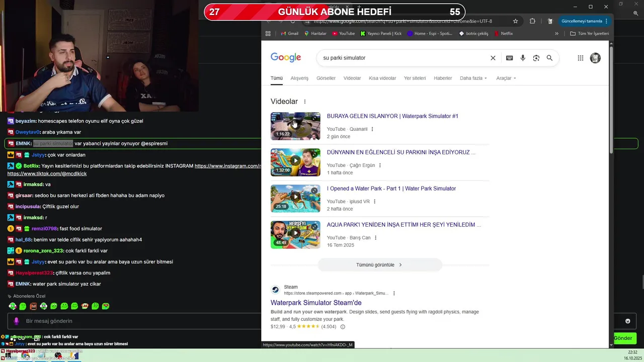Open options menu beside Çağn Ergün source
644x362 pixels.
tap(380, 165)
